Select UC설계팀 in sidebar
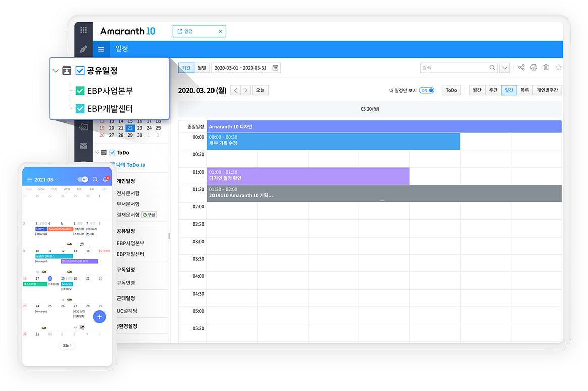 pos(127,311)
